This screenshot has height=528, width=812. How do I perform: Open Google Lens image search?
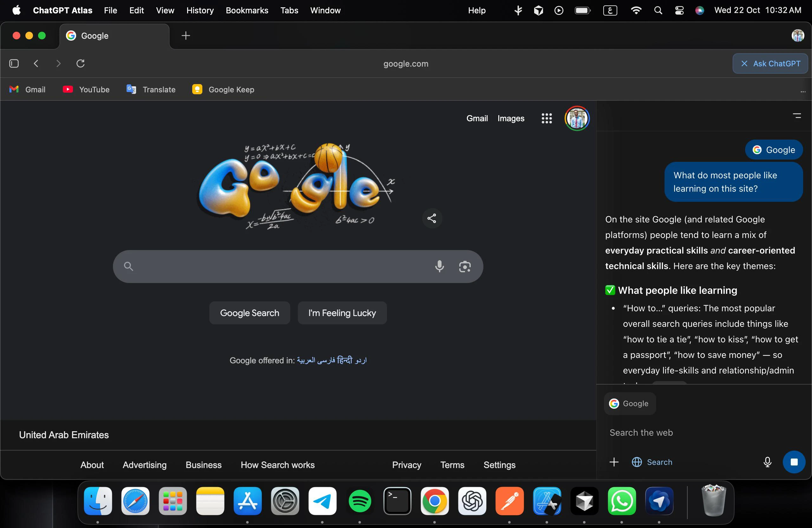click(x=465, y=266)
